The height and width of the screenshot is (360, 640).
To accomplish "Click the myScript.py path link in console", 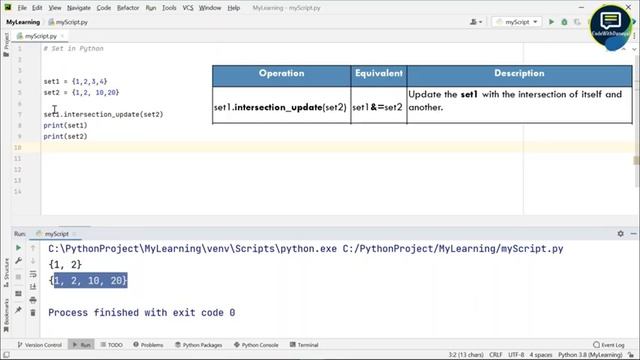I will [453, 249].
